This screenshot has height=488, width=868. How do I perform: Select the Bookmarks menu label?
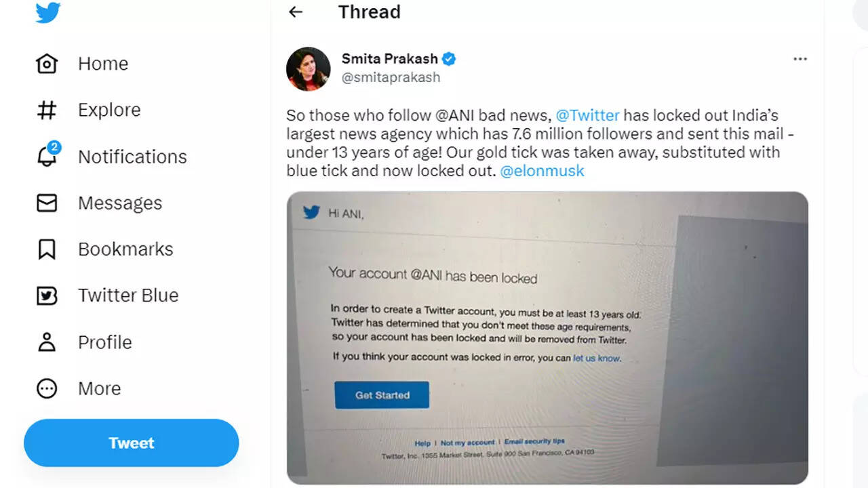[125, 249]
